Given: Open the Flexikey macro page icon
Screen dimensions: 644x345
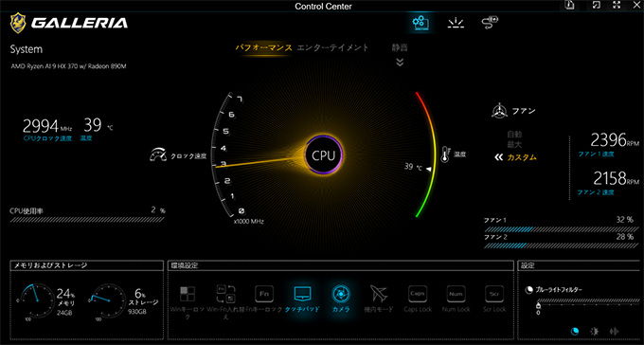Looking at the screenshot, I should (490, 23).
